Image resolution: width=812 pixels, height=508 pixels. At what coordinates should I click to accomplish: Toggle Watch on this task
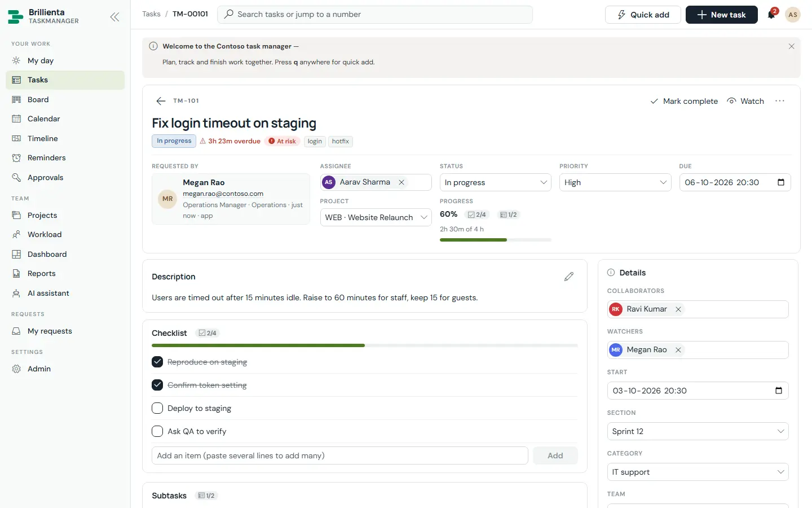[x=745, y=101]
